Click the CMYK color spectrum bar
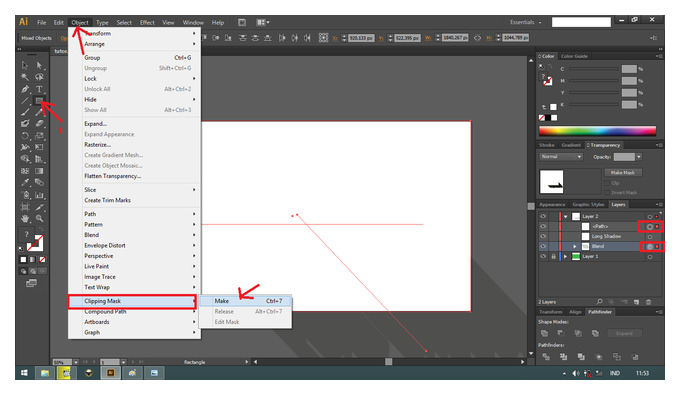 pyautogui.click(x=597, y=131)
